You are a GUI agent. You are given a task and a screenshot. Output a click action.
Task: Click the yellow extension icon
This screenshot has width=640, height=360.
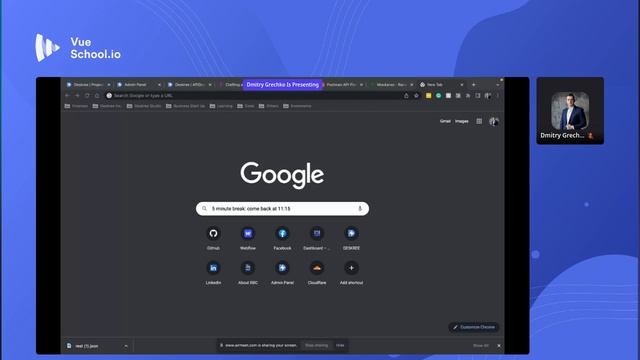428,96
